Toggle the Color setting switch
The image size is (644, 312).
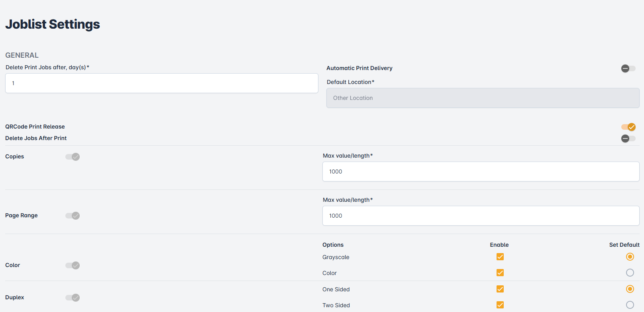73,265
